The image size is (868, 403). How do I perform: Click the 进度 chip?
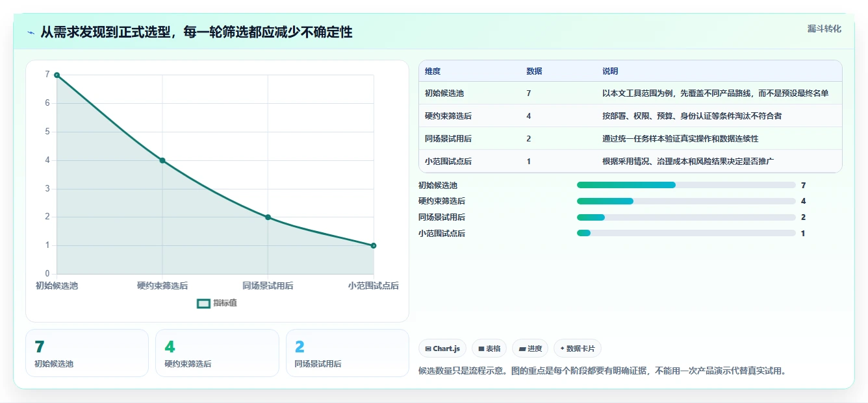(x=530, y=348)
